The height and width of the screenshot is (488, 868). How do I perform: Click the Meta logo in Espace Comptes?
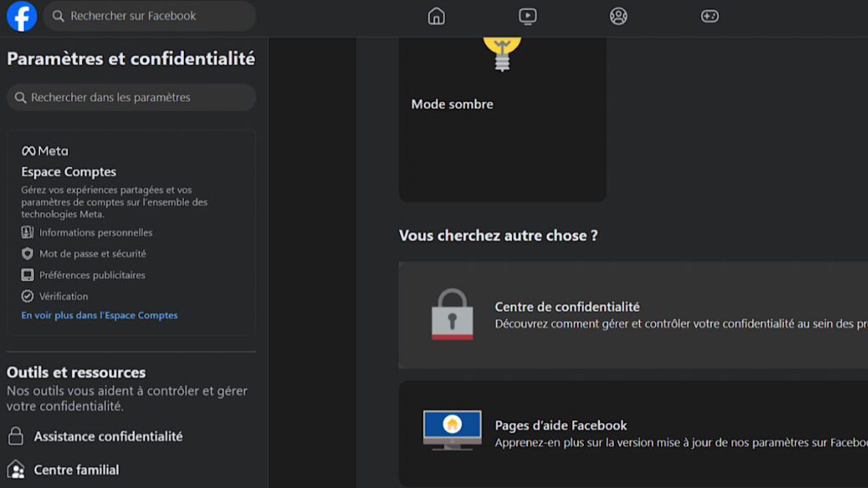(x=45, y=151)
